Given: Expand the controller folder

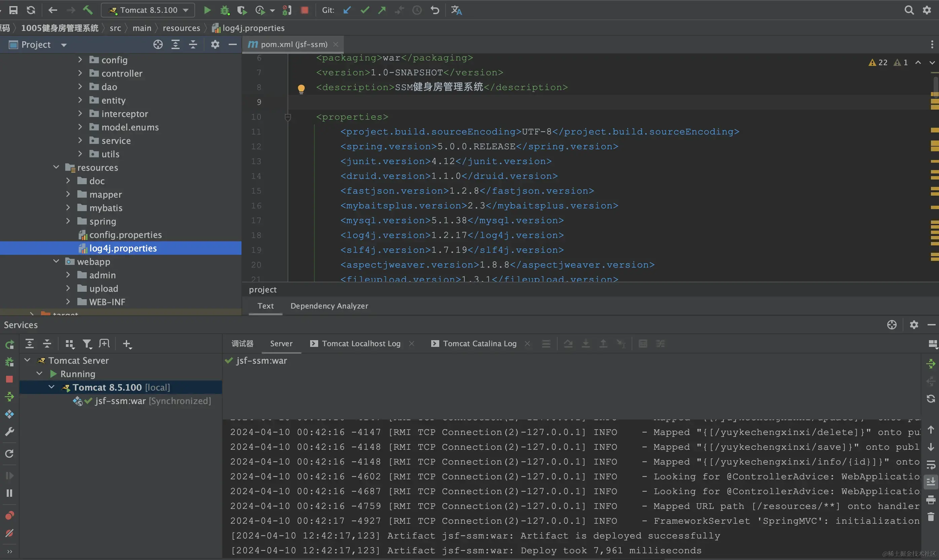Looking at the screenshot, I should (x=80, y=73).
